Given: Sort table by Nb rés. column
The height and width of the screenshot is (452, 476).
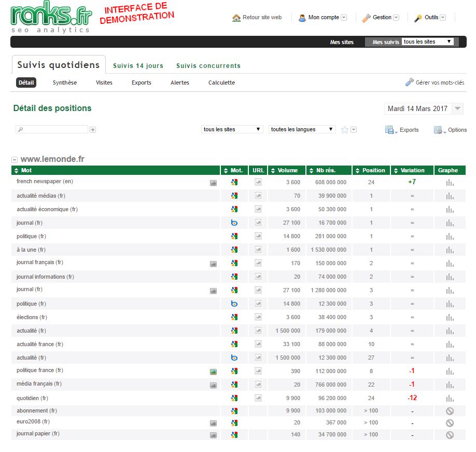Looking at the screenshot, I should point(329,170).
